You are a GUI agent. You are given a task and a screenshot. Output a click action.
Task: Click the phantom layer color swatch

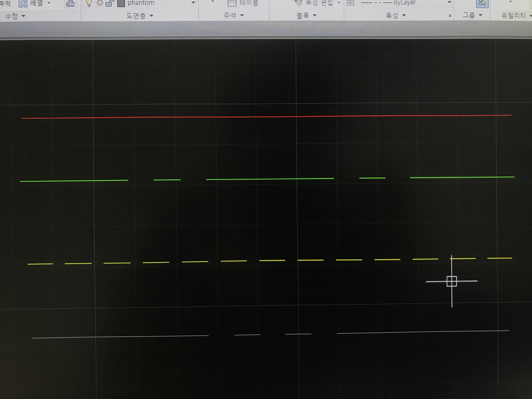(121, 3)
